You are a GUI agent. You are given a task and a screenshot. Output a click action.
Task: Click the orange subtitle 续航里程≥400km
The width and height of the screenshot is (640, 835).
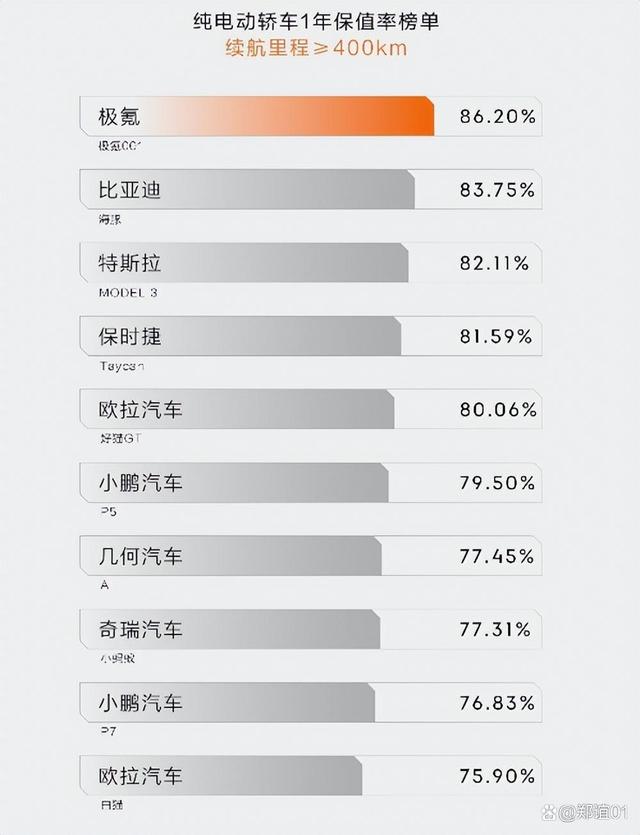click(x=316, y=47)
